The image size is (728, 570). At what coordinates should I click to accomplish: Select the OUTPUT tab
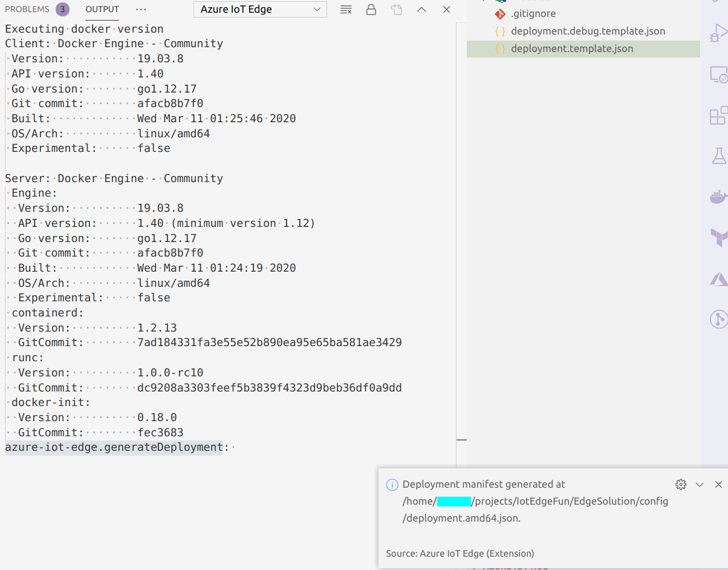pos(102,9)
